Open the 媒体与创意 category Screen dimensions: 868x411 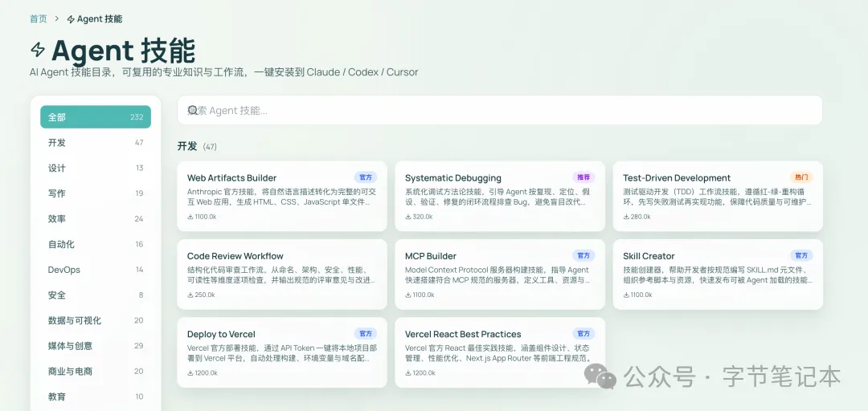point(95,346)
